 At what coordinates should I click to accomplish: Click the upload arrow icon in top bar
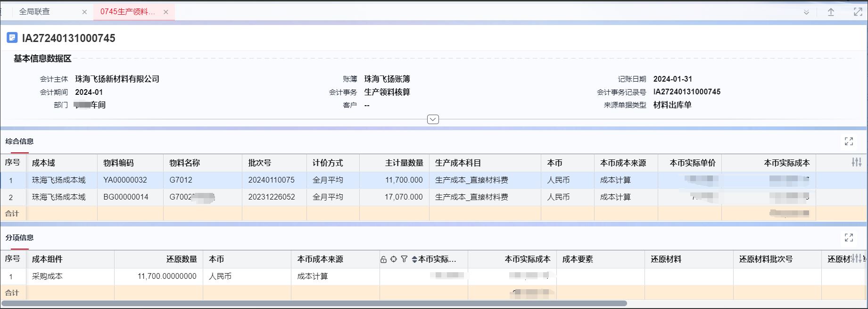point(831,12)
